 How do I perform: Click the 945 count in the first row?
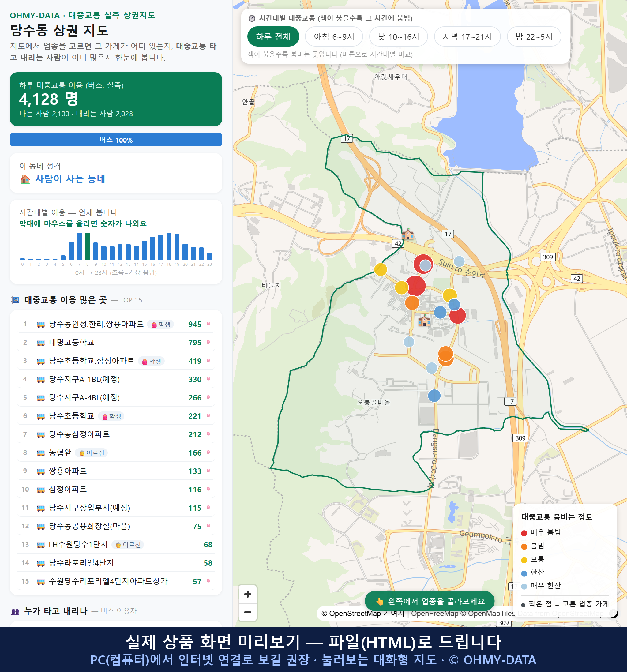(x=195, y=325)
